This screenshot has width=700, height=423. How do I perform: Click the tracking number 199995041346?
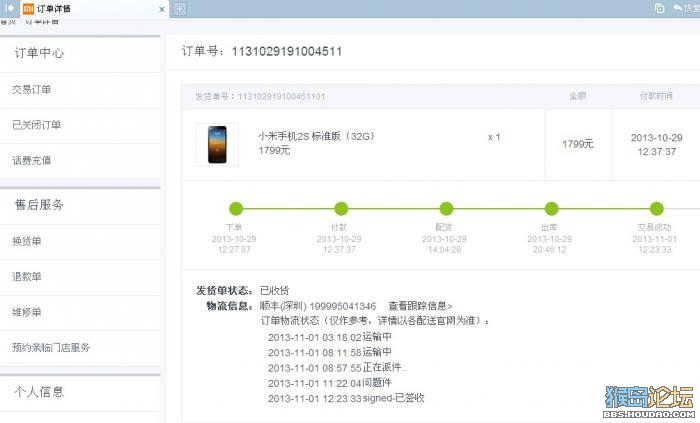click(x=342, y=307)
